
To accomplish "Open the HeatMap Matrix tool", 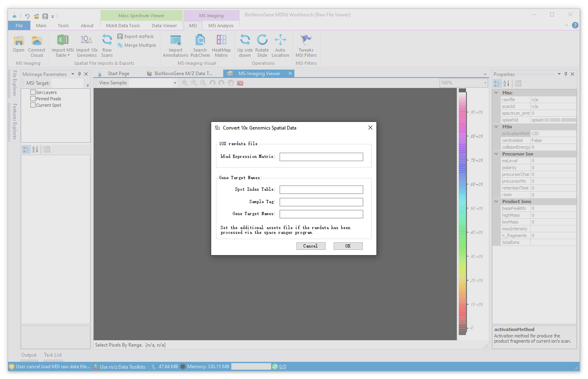I will 221,40.
